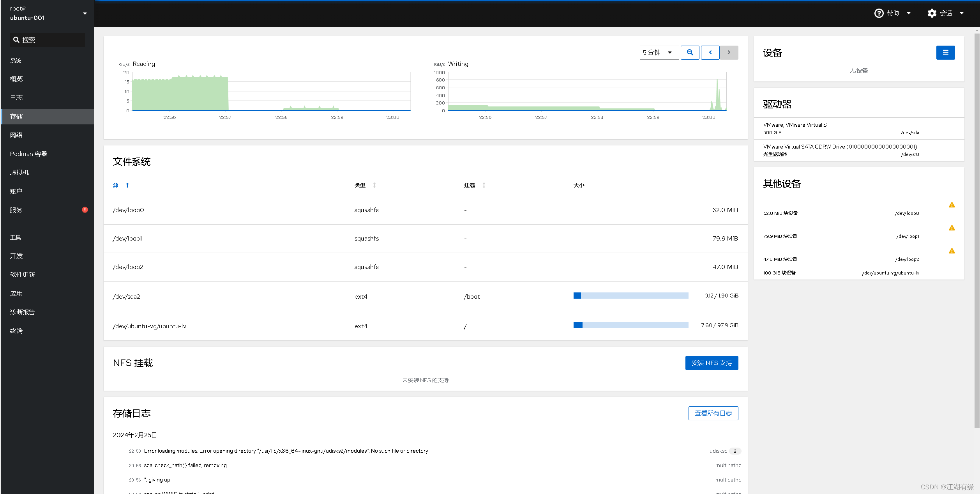Click the session gear icon
Screen dimensions: 980x494
point(932,13)
